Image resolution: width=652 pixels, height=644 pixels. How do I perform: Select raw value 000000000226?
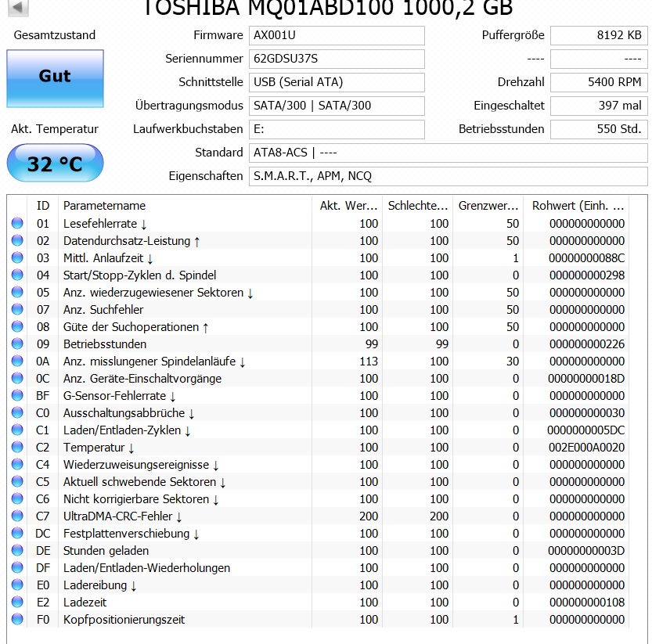[x=587, y=344]
